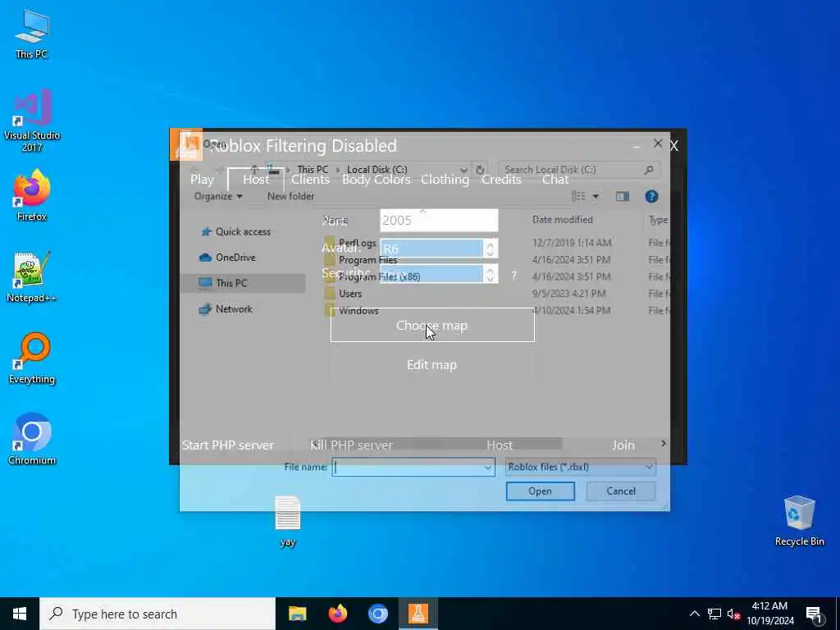Screen dimensions: 840x630
Task: Cancel the Open file dialog
Action: 621,491
